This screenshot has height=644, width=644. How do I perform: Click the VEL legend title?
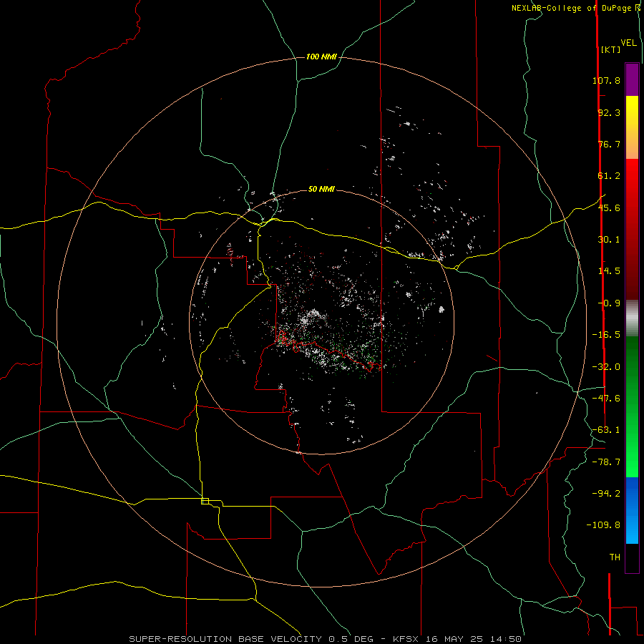(x=628, y=43)
